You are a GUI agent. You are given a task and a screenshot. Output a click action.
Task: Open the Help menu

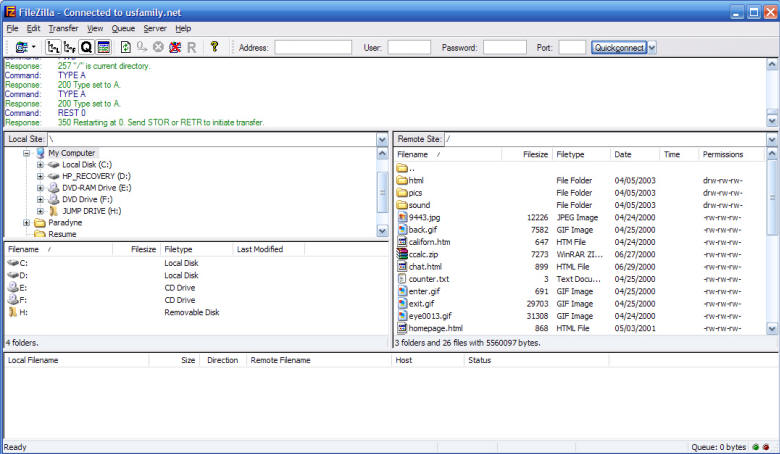click(183, 28)
